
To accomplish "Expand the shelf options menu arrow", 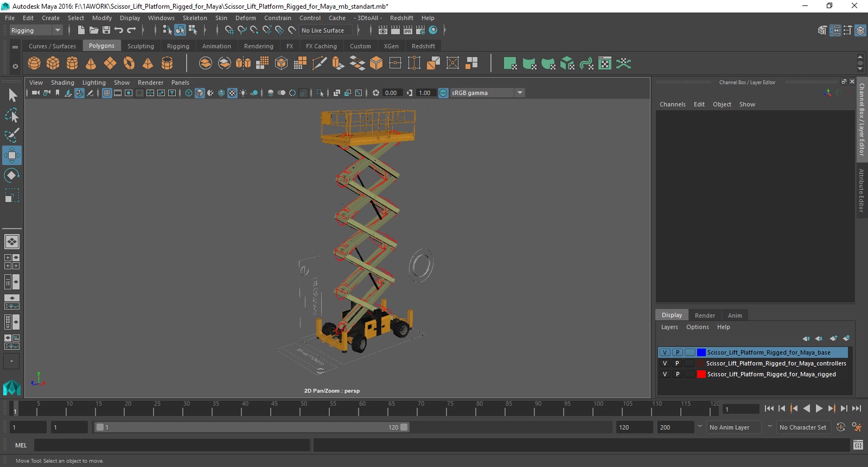I will (x=15, y=47).
